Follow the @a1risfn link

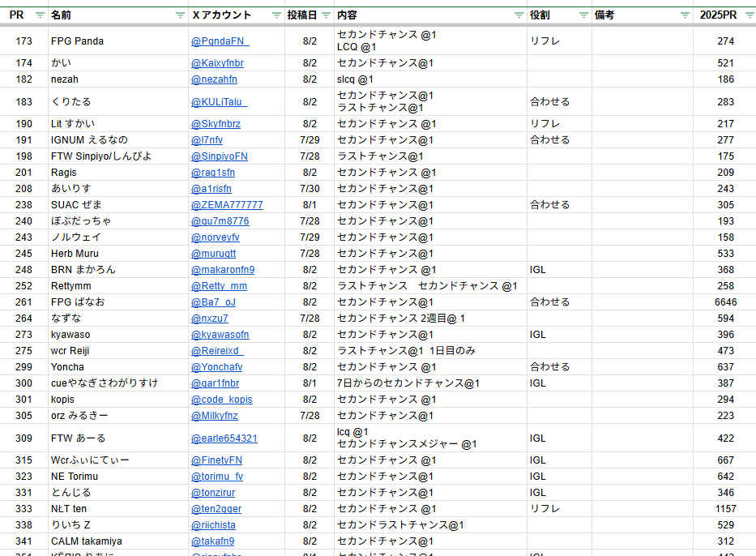point(211,189)
